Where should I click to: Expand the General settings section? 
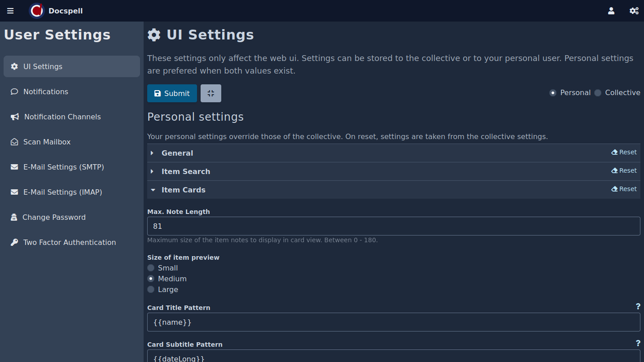(177, 153)
